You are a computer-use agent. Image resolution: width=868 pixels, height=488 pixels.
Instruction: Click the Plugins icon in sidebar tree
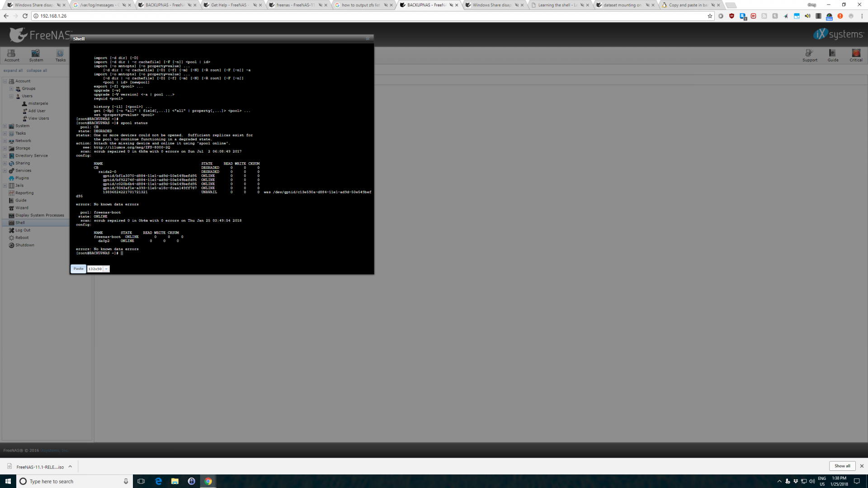tap(12, 178)
